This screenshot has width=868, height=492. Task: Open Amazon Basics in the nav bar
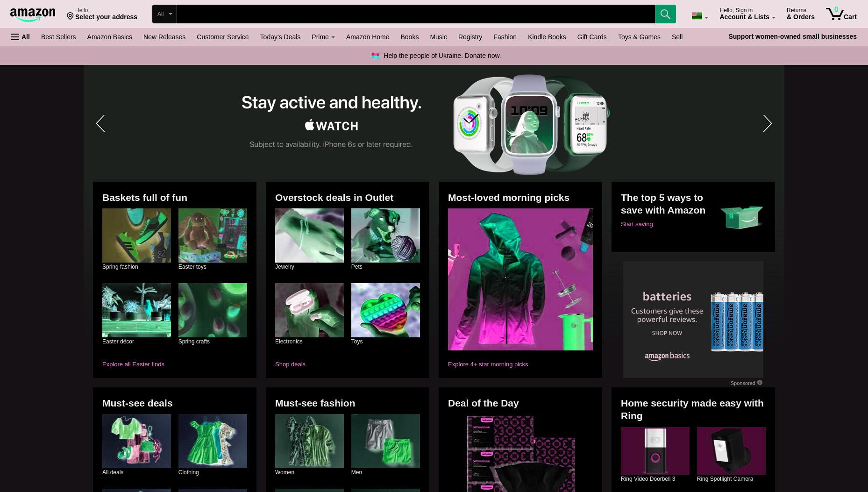pyautogui.click(x=109, y=37)
